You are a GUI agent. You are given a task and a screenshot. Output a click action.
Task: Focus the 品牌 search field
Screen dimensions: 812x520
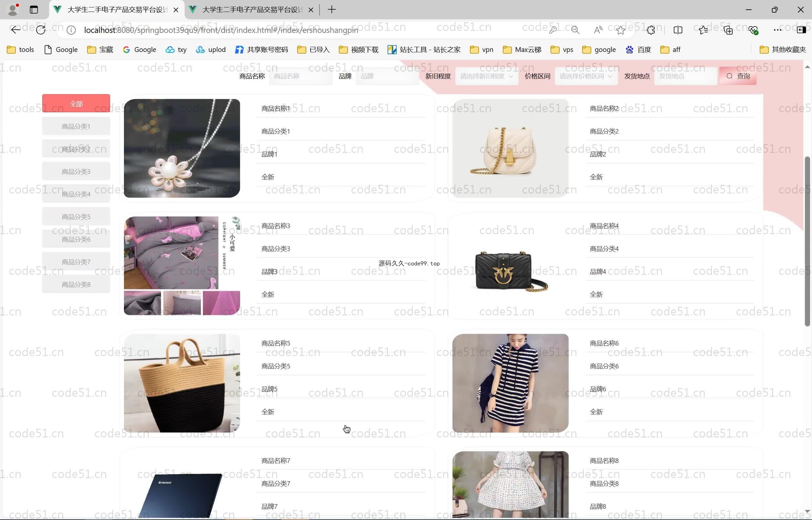coord(387,76)
